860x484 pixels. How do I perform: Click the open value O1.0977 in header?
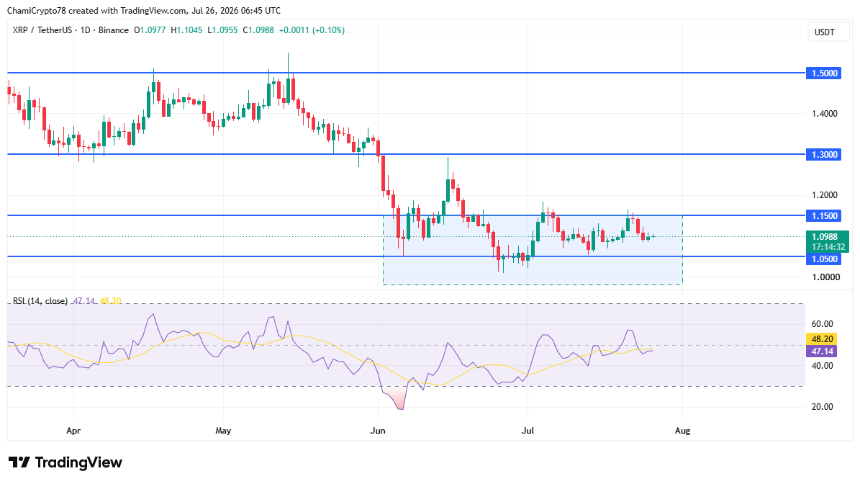click(x=150, y=30)
